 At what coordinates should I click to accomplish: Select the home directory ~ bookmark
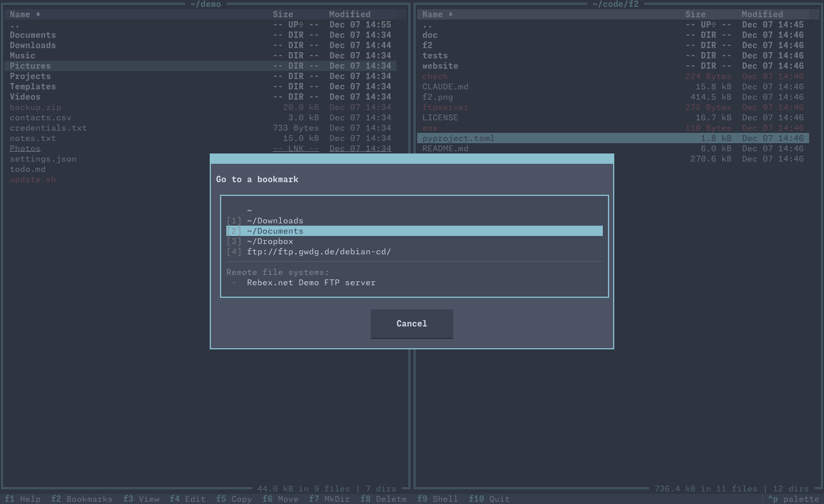pyautogui.click(x=249, y=210)
